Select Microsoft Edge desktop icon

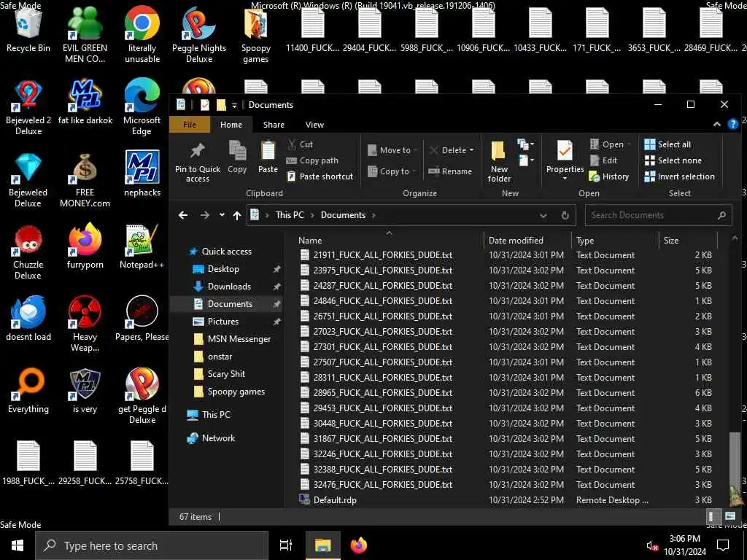[x=142, y=108]
